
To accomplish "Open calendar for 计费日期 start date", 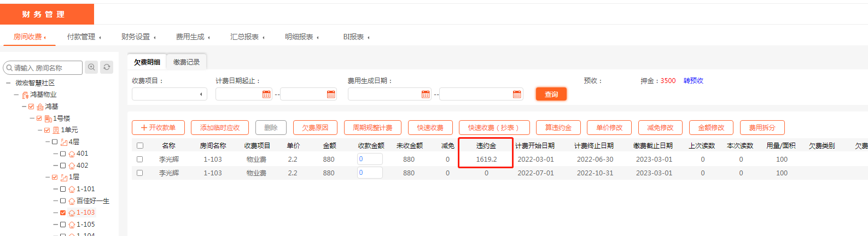I will coord(266,95).
